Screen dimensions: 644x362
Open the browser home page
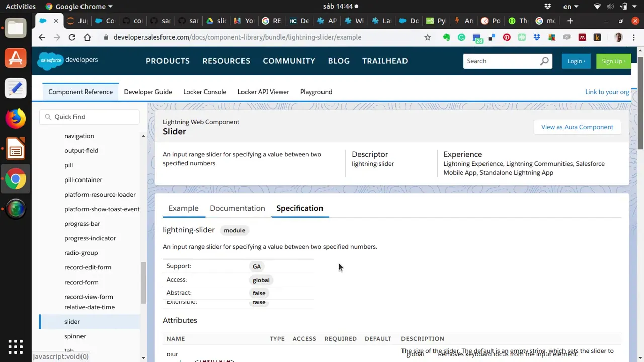[x=87, y=37]
